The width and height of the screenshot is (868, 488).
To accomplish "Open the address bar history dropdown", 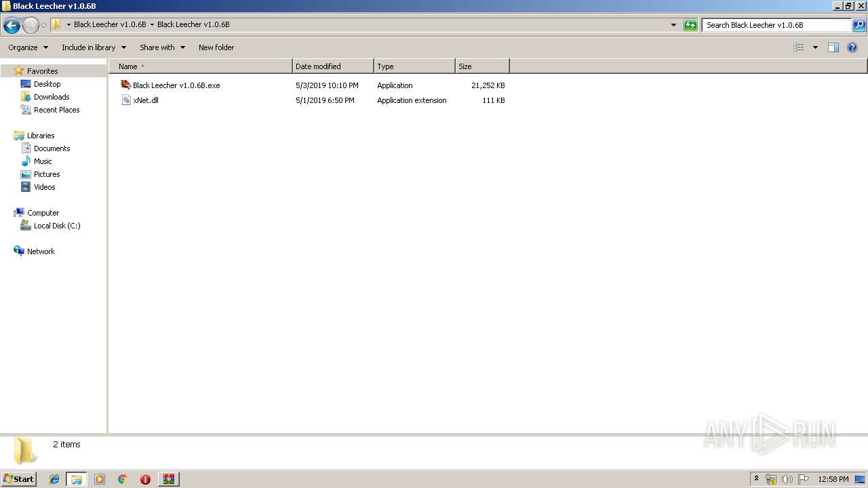I will pyautogui.click(x=673, y=25).
